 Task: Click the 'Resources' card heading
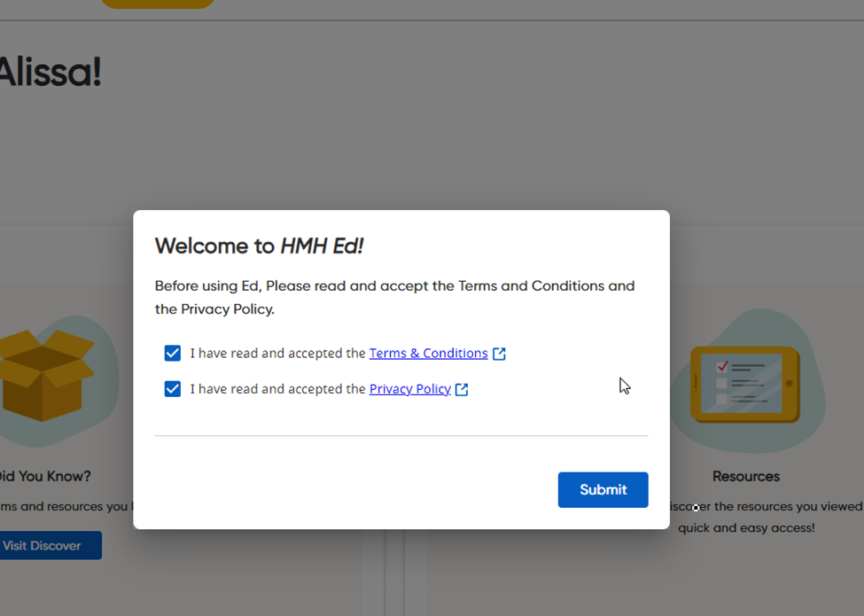coord(746,476)
